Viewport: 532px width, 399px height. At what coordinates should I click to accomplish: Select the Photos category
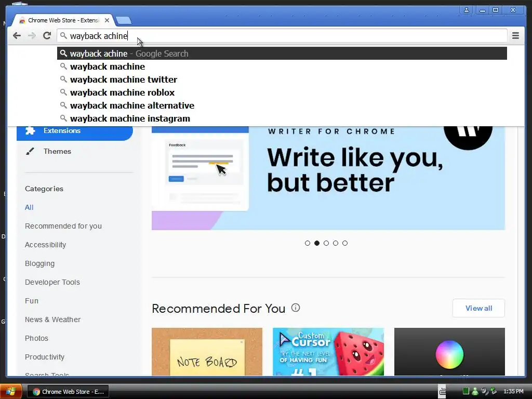pyautogui.click(x=37, y=338)
